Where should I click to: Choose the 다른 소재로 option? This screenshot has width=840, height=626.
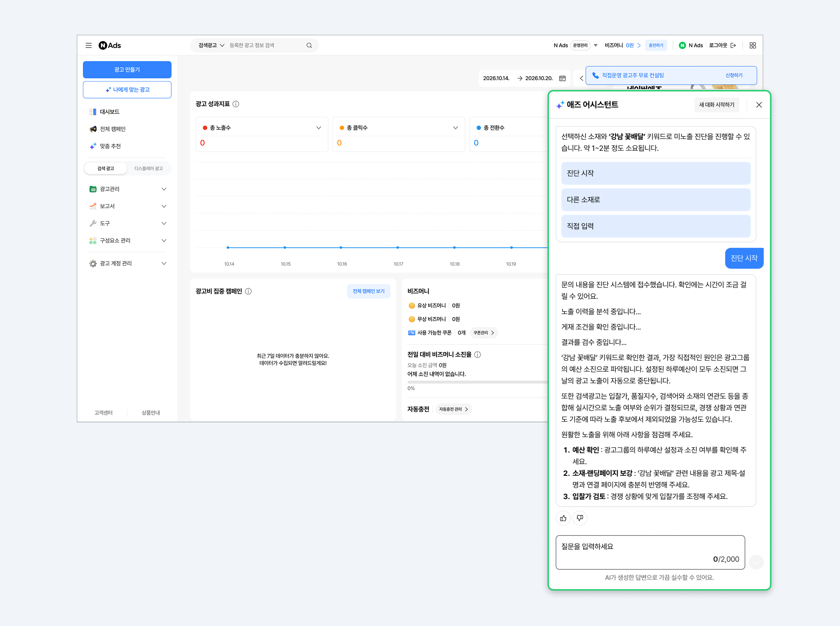tap(655, 200)
